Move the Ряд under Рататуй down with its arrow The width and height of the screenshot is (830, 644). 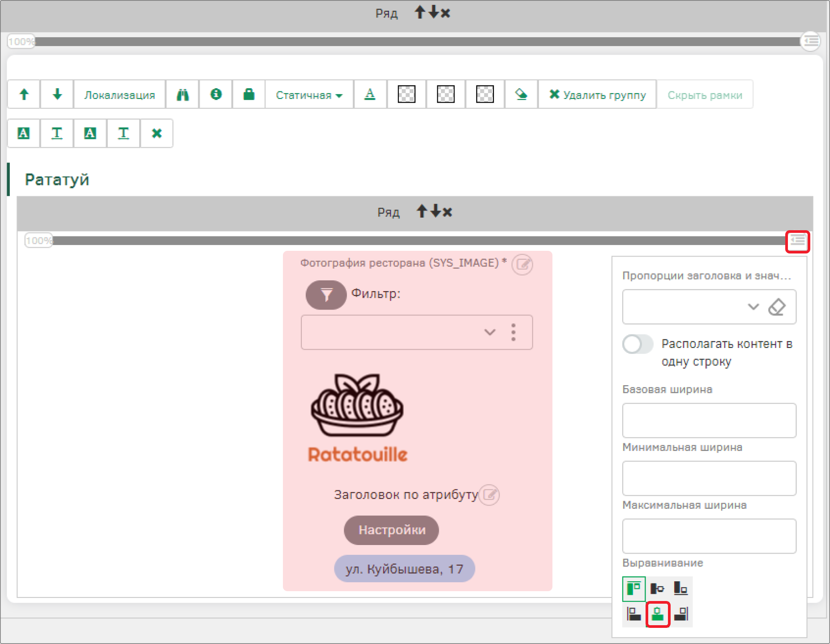click(435, 211)
